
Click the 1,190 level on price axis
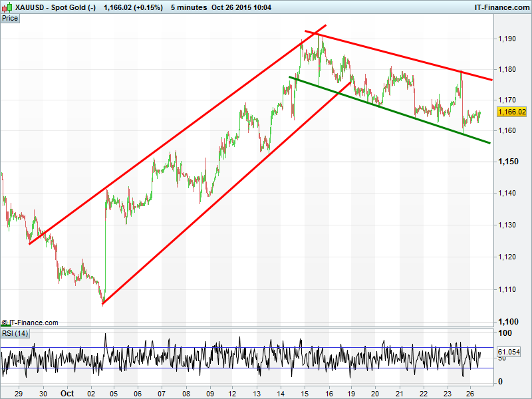pos(507,39)
